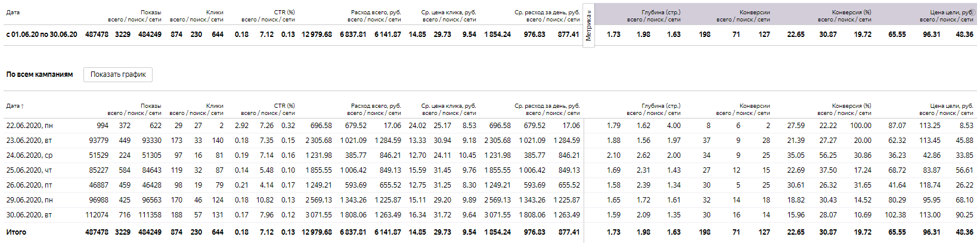Click the sort arrow next to "Дата"
Viewport: 980px width, 243px height.
(23, 107)
